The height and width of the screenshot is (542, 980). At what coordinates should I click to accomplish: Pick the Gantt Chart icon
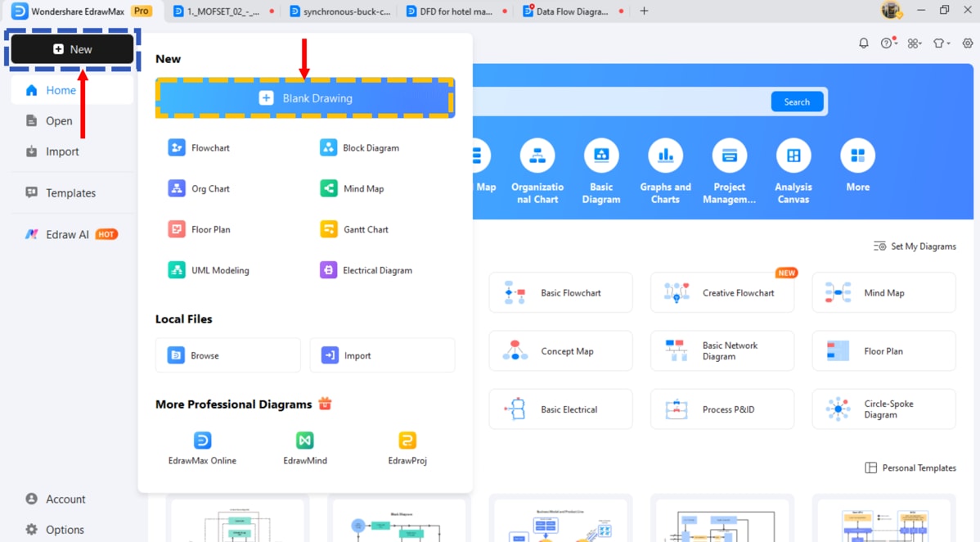(328, 229)
